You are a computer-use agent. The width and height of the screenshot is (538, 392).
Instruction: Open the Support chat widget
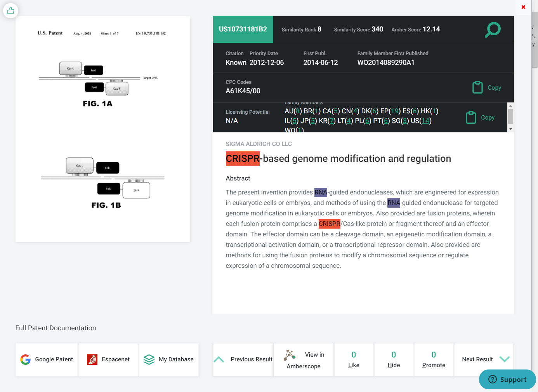(507, 380)
